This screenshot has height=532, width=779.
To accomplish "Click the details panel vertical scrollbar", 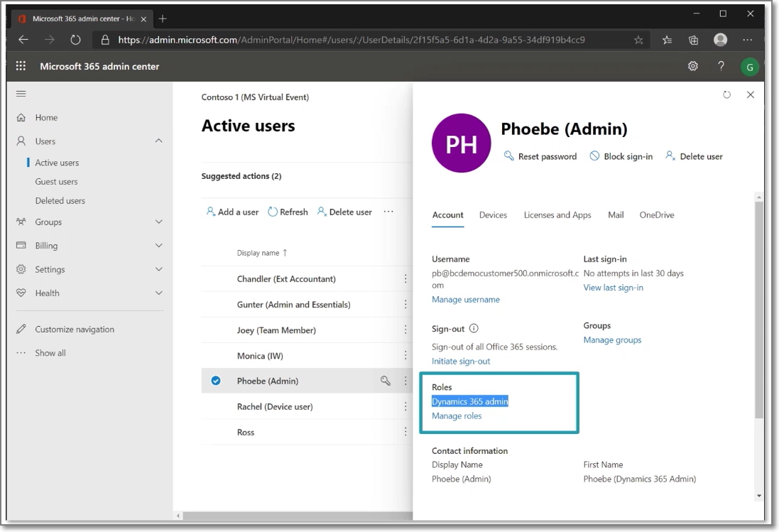I will pos(758,310).
